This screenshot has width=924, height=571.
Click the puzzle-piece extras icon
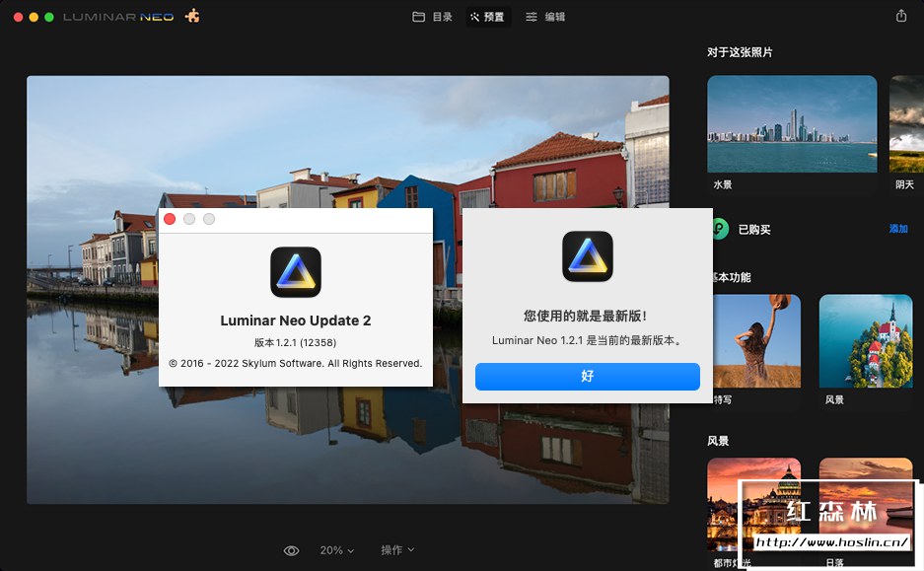pyautogui.click(x=192, y=16)
